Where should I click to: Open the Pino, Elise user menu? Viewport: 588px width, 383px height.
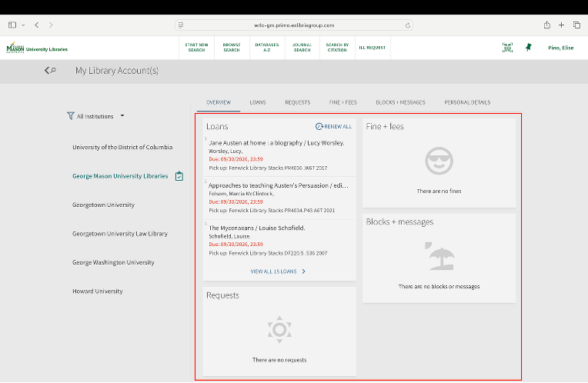560,48
